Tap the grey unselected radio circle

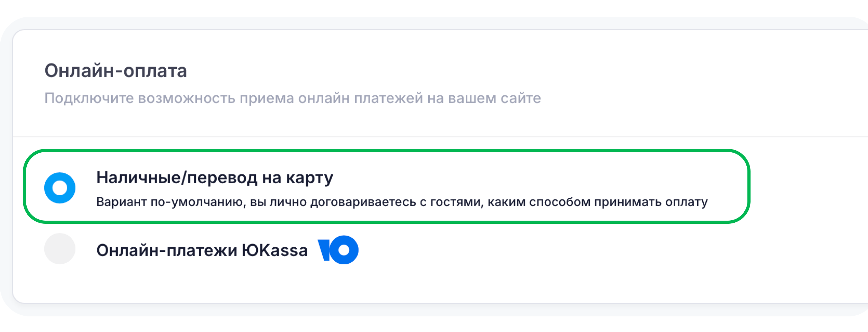click(60, 249)
